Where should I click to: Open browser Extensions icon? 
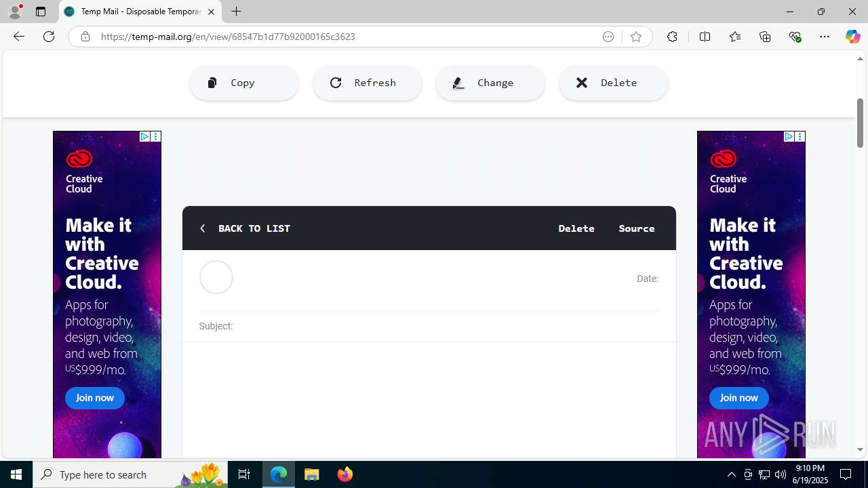click(672, 37)
